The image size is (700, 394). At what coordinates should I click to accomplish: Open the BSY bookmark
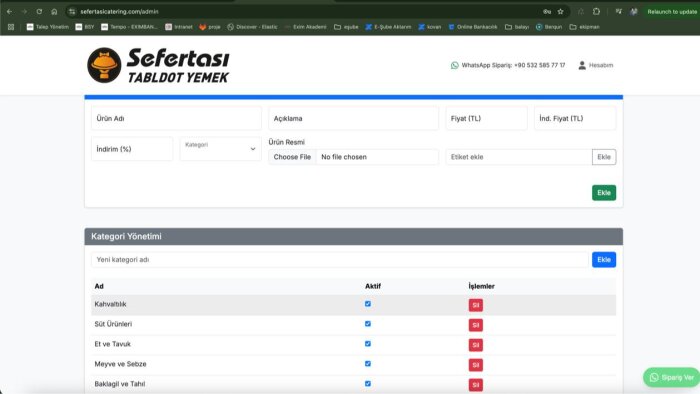tap(85, 27)
